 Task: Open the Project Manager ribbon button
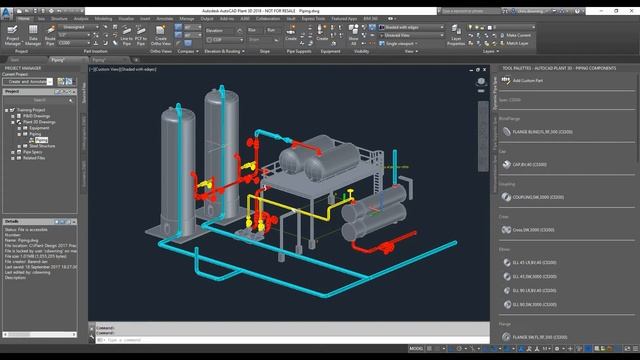[x=12, y=35]
